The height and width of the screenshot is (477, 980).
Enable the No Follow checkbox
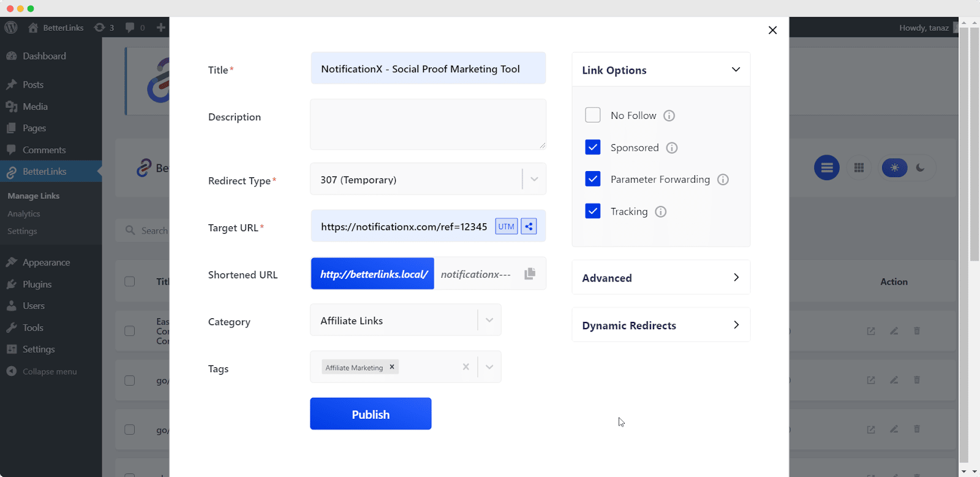[592, 115]
